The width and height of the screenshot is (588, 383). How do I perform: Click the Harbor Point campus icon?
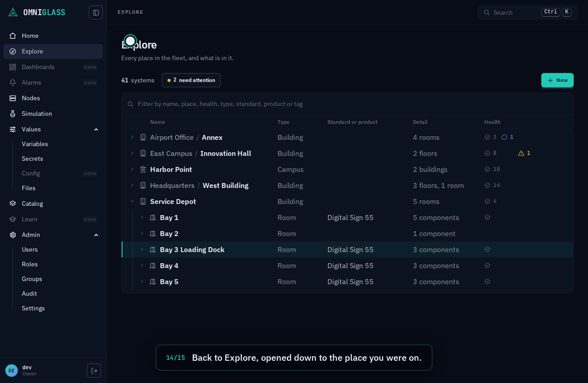coord(143,169)
